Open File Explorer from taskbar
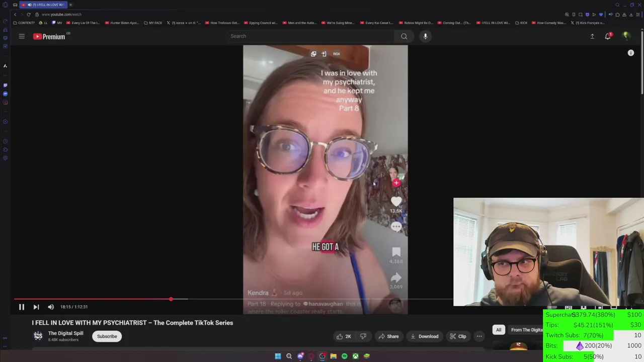Image resolution: width=644 pixels, height=362 pixels. point(333,356)
